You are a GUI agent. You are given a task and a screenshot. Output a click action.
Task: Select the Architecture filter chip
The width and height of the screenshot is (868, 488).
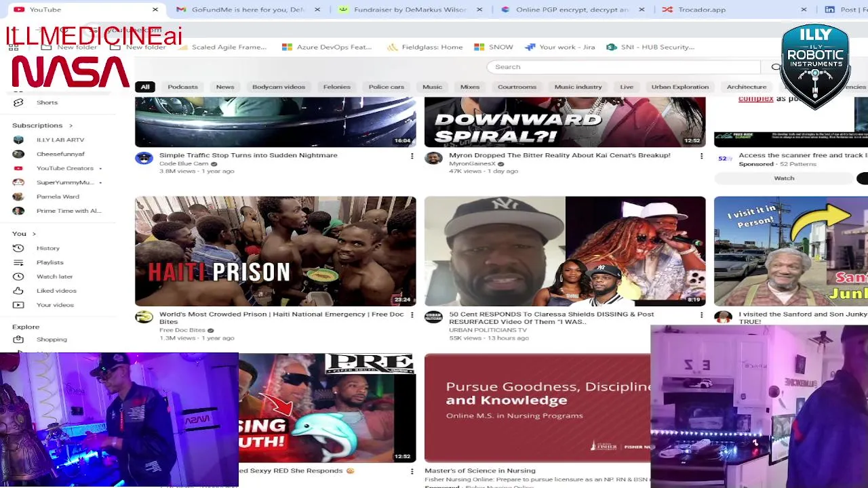747,87
